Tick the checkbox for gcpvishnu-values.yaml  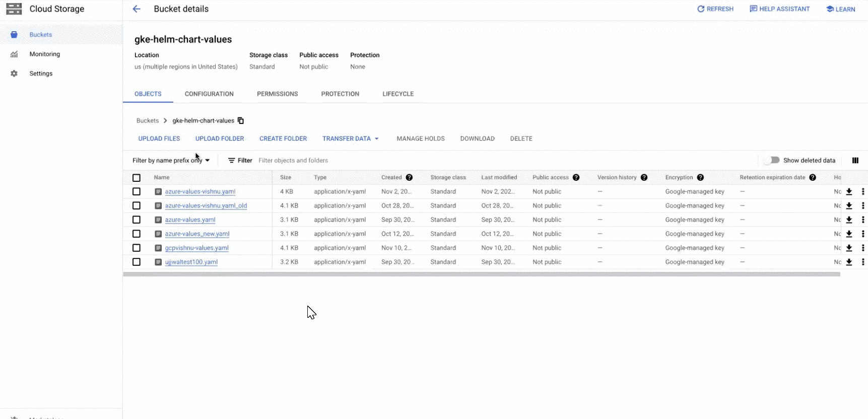137,248
